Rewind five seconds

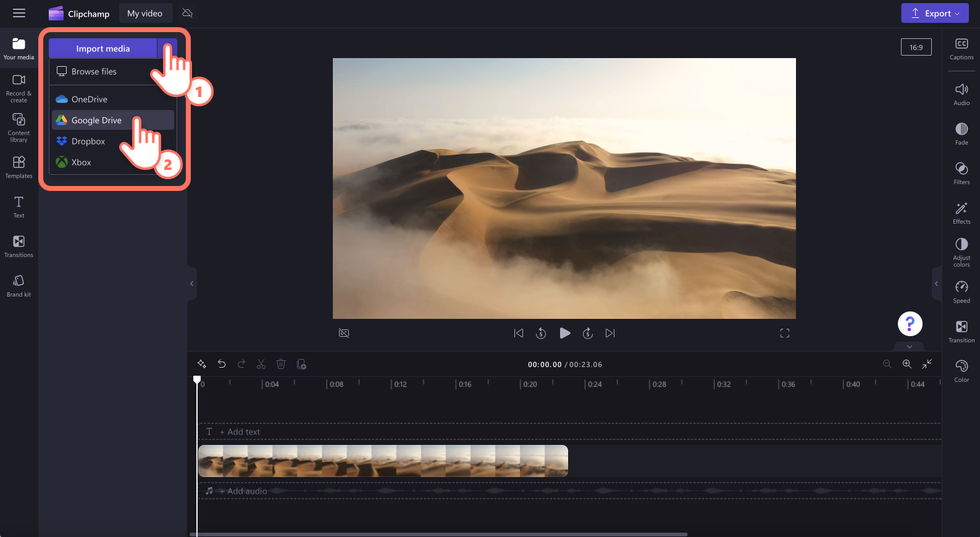[x=541, y=333]
